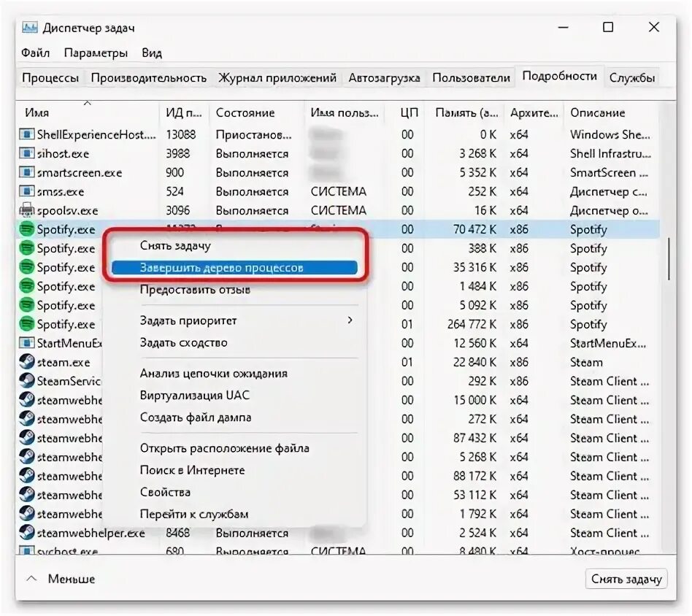Click the StartMenuEx process icon

[x=26, y=343]
